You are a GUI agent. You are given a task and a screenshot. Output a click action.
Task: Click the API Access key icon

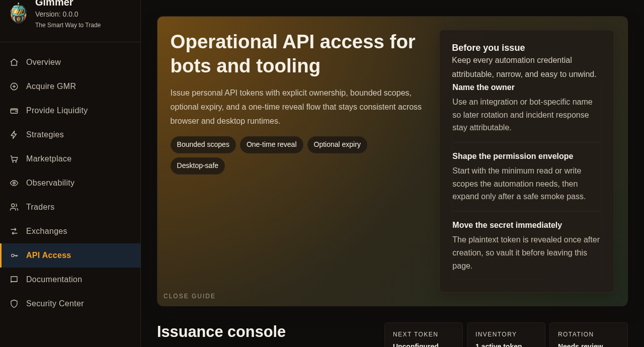[14, 255]
